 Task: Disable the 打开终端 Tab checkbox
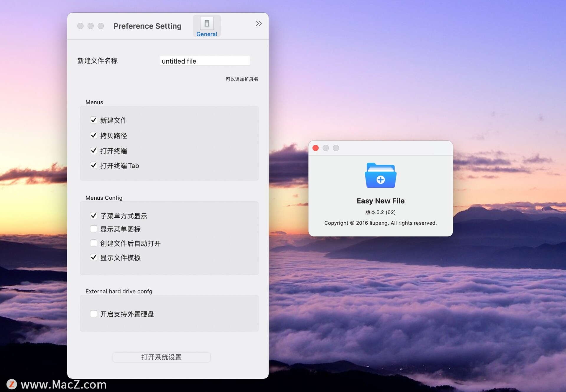point(93,166)
